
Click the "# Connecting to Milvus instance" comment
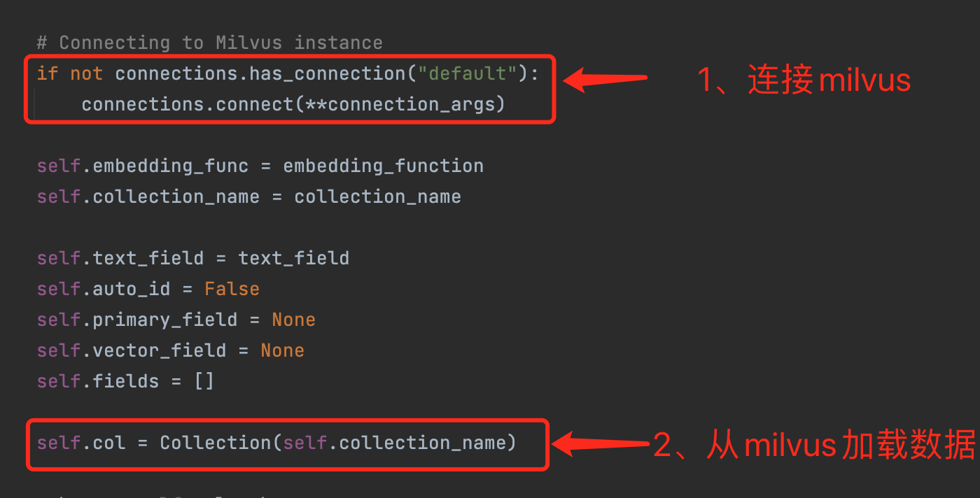pyautogui.click(x=209, y=43)
